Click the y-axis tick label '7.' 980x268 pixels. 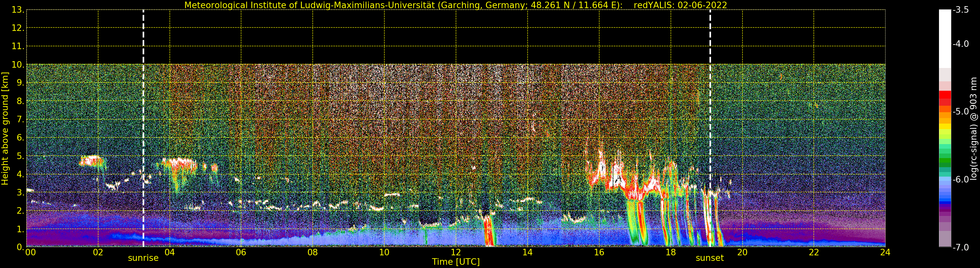(21, 119)
